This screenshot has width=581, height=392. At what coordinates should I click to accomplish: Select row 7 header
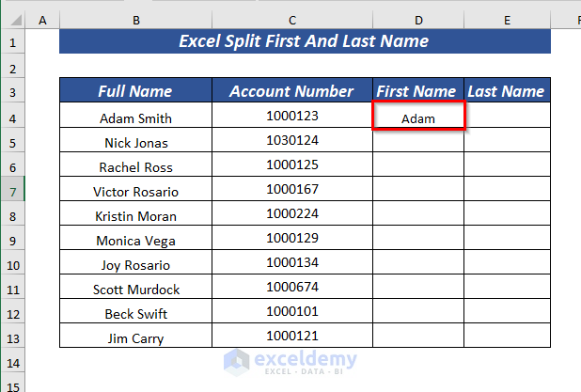[x=12, y=192]
